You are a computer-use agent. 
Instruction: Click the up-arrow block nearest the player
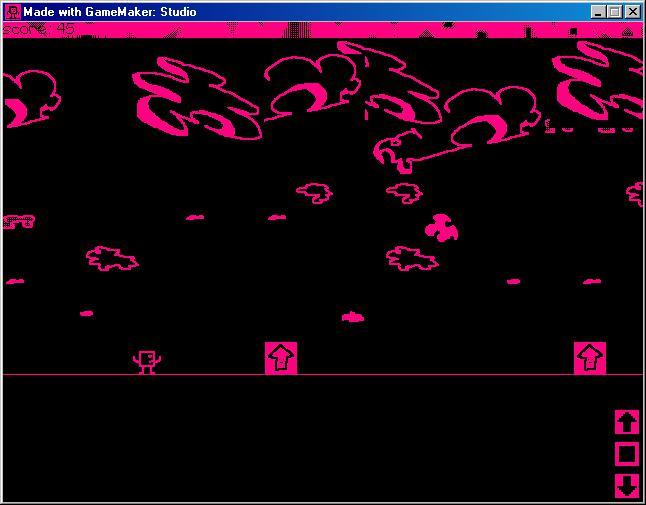pyautogui.click(x=281, y=358)
